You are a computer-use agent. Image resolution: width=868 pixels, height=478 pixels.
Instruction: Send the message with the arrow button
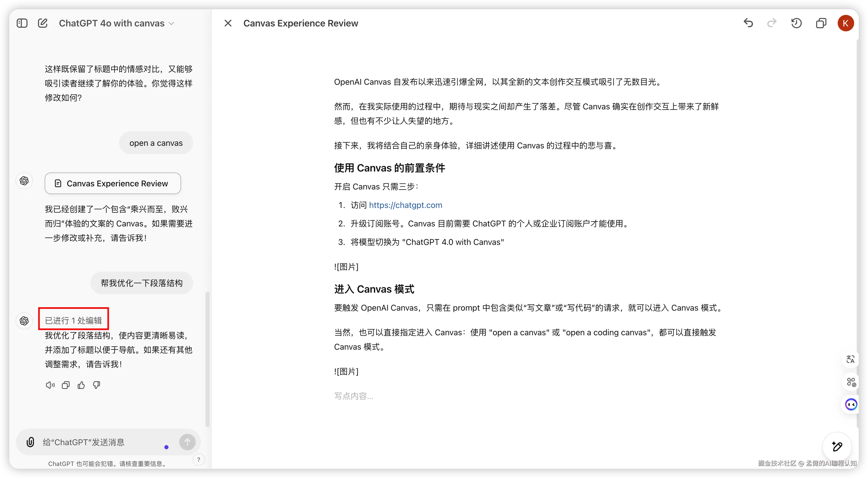(187, 442)
